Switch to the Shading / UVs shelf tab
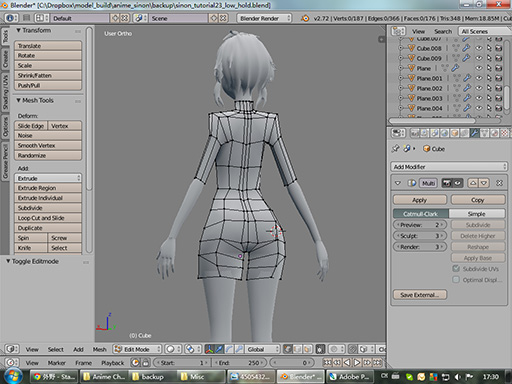The image size is (512, 384). click(5, 92)
